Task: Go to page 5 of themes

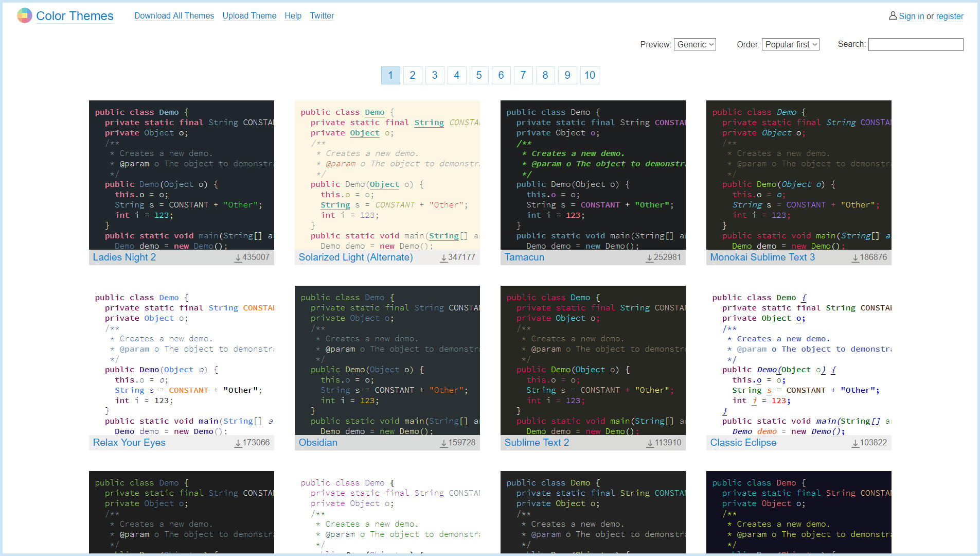Action: 479,75
